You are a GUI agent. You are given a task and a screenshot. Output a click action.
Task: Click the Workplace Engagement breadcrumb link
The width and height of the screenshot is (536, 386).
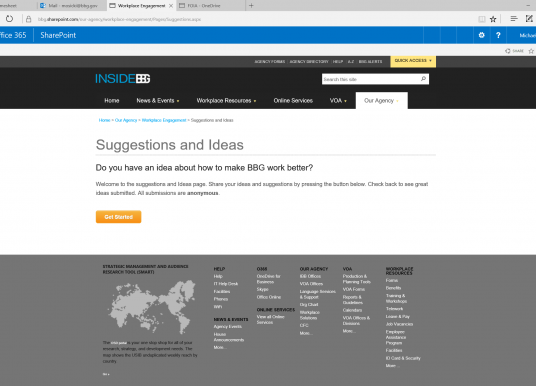(164, 120)
